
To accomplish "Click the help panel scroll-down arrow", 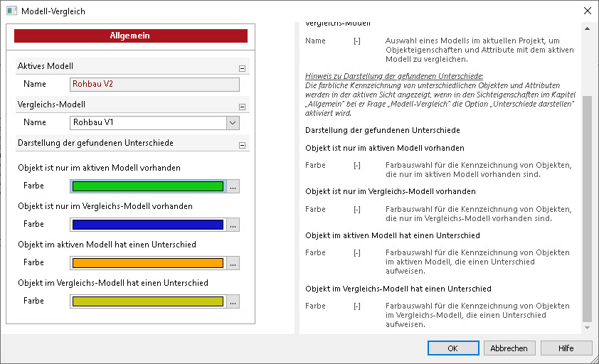I will [x=587, y=328].
